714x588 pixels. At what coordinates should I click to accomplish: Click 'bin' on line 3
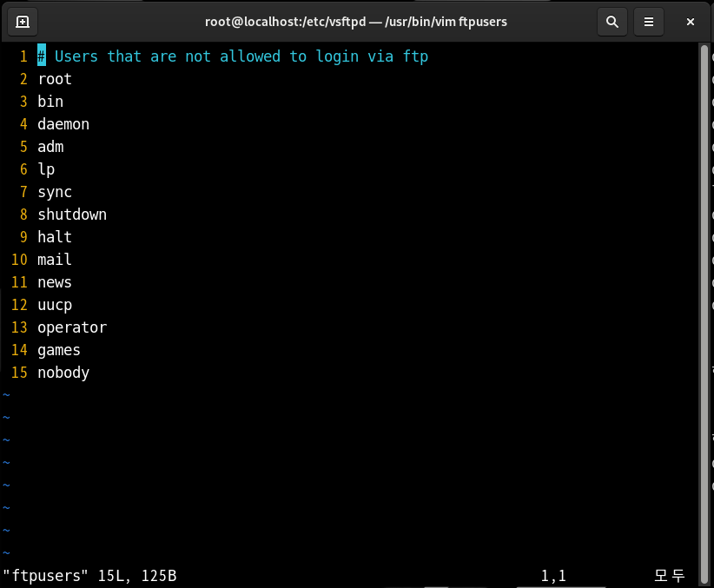(x=50, y=102)
